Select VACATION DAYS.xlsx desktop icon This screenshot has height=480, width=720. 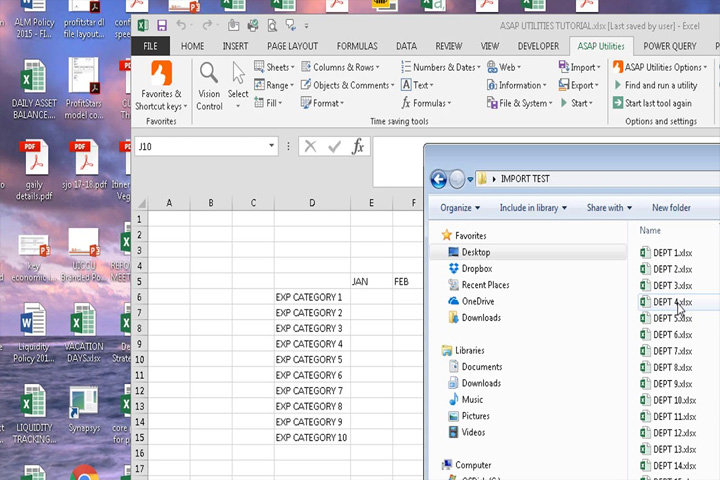pos(84,332)
